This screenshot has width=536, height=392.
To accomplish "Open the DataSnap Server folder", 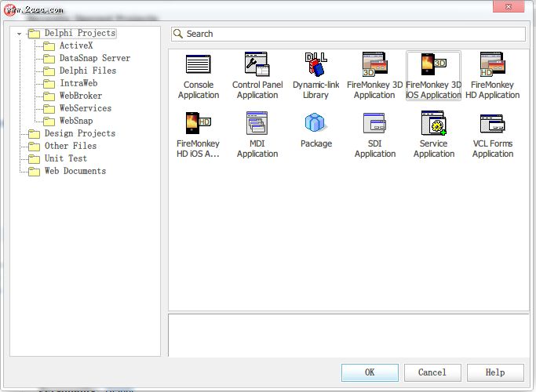I will pyautogui.click(x=87, y=58).
